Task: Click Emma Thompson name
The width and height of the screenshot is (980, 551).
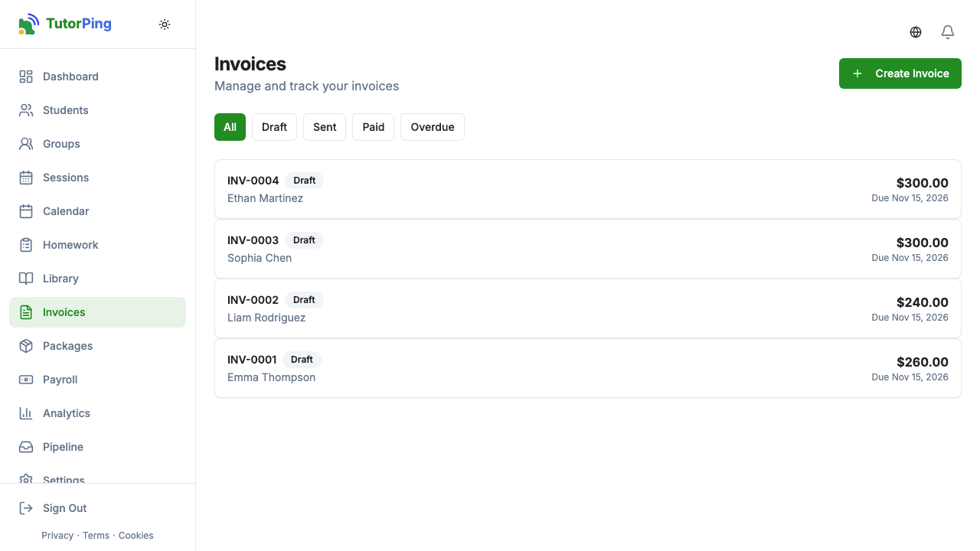Action: [271, 377]
